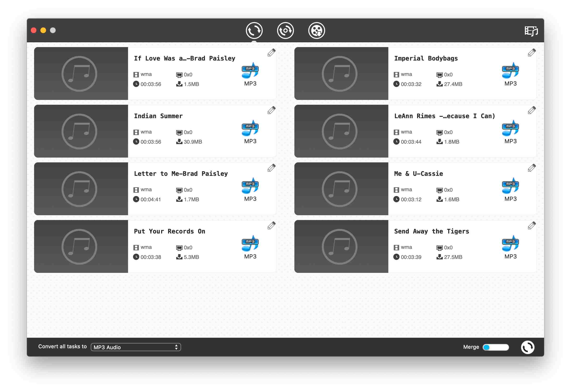
Task: Click the Put Your Records On title
Action: pyautogui.click(x=169, y=231)
